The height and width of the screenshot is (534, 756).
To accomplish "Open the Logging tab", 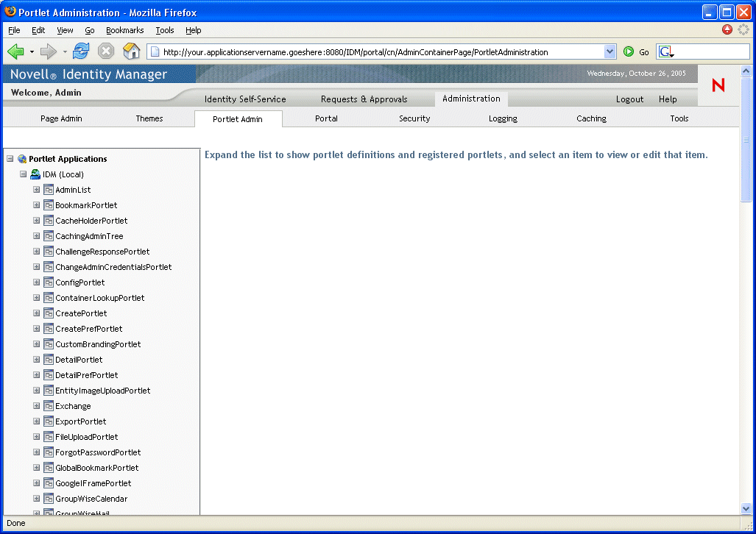I will (x=503, y=118).
